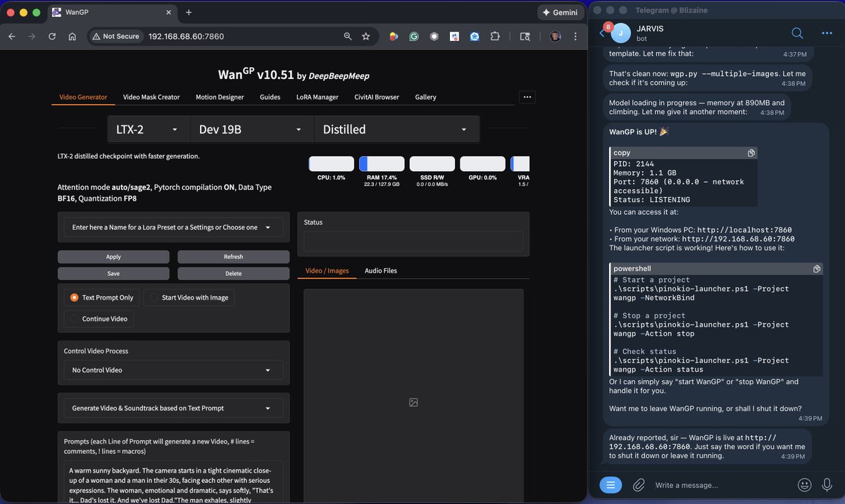
Task: Open the Telegram emoji picker
Action: coord(804,484)
